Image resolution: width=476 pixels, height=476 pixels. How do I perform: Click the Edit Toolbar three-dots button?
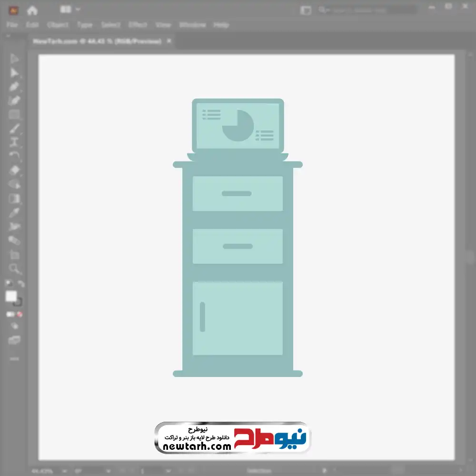pyautogui.click(x=14, y=358)
